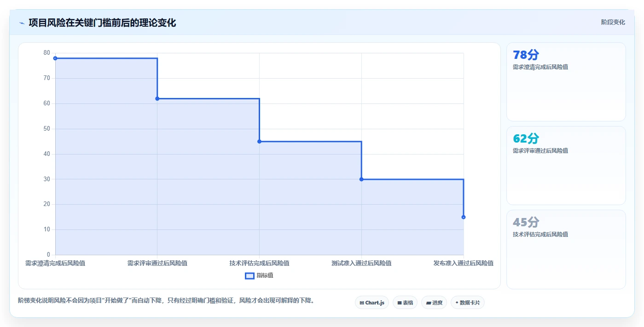Screen dimensions: 644x327
Task: Click the 78分 metric card value
Action: (x=526, y=55)
